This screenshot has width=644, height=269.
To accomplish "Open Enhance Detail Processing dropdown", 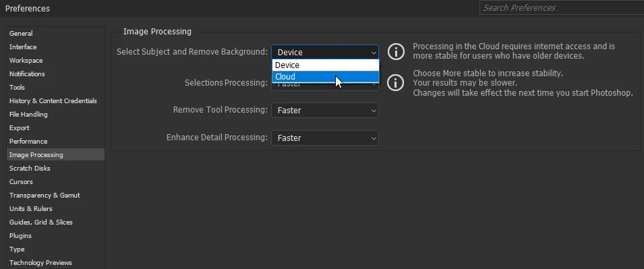I will coord(325,138).
